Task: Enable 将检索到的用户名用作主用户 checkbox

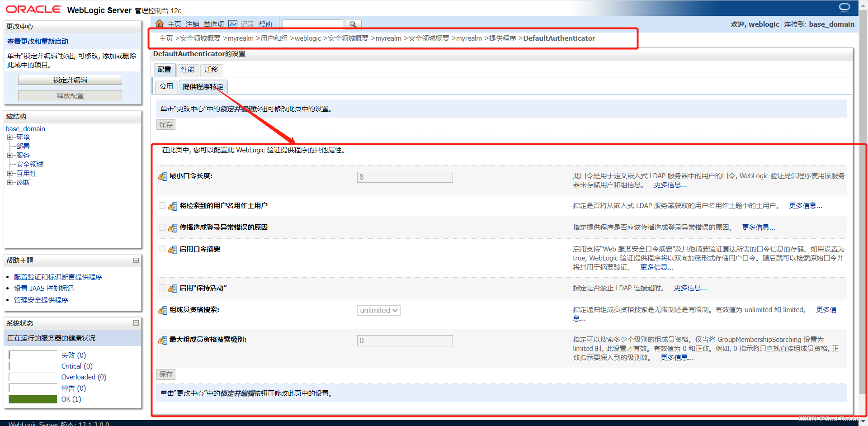Action: click(x=161, y=205)
